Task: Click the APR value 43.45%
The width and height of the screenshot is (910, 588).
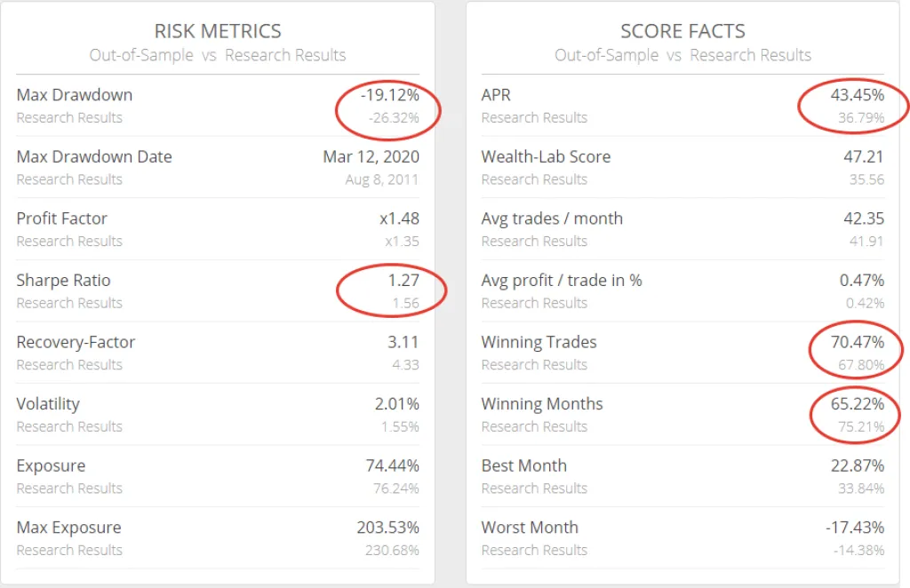Action: 854,95
